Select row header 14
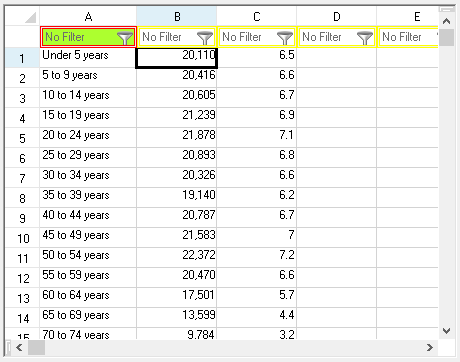 coord(22,318)
